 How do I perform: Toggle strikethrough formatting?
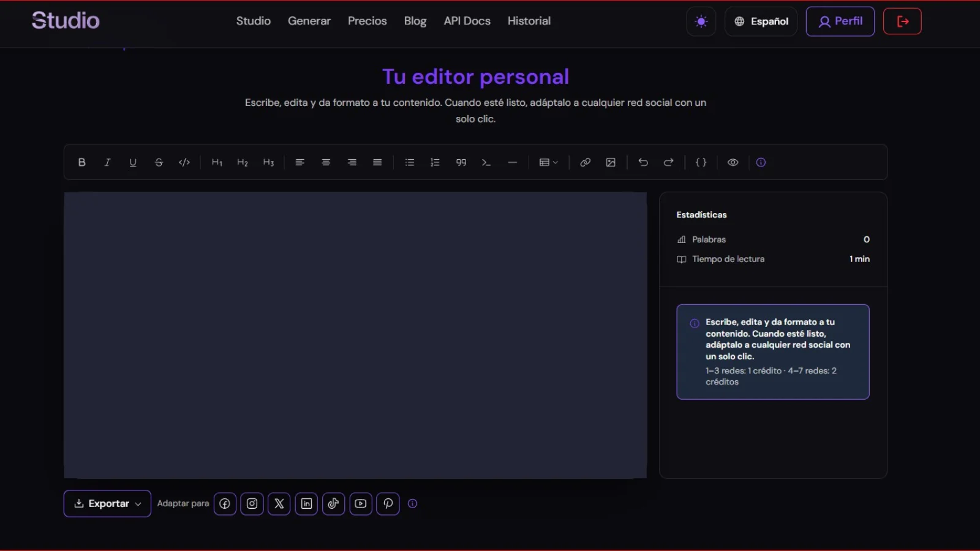pyautogui.click(x=159, y=162)
